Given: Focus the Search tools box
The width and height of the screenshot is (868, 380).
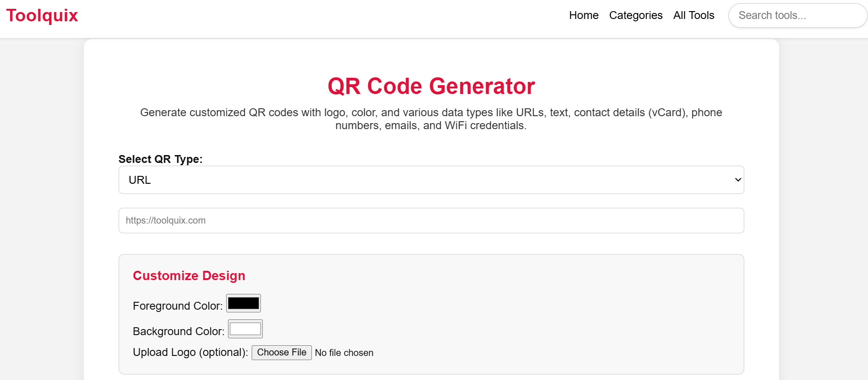Looking at the screenshot, I should 797,15.
